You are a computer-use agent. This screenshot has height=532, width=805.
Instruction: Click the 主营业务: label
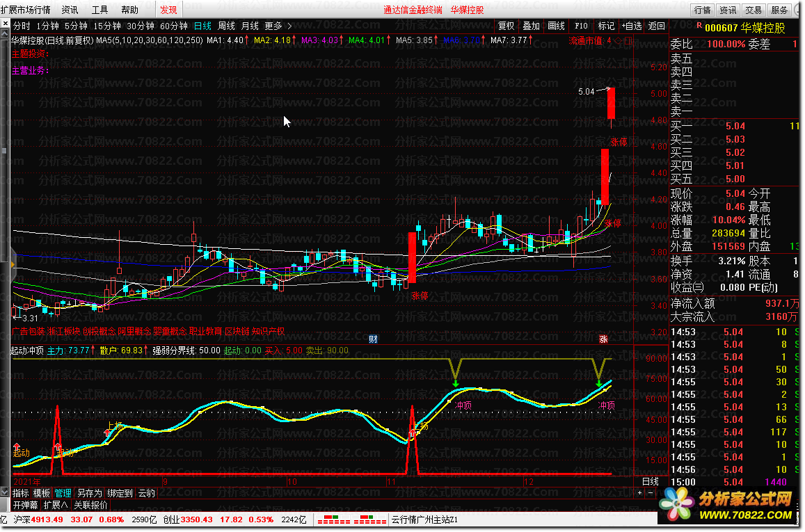31,70
